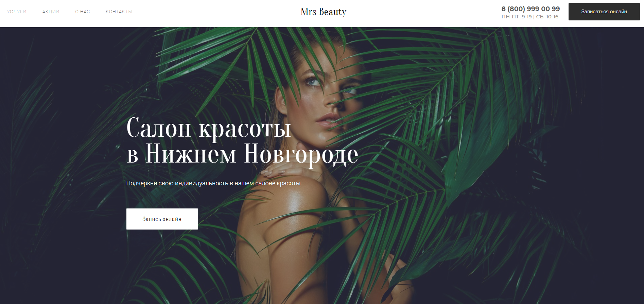Open the КОНТАКТЫ page link
Screen dimensions: 644x304
tap(119, 12)
